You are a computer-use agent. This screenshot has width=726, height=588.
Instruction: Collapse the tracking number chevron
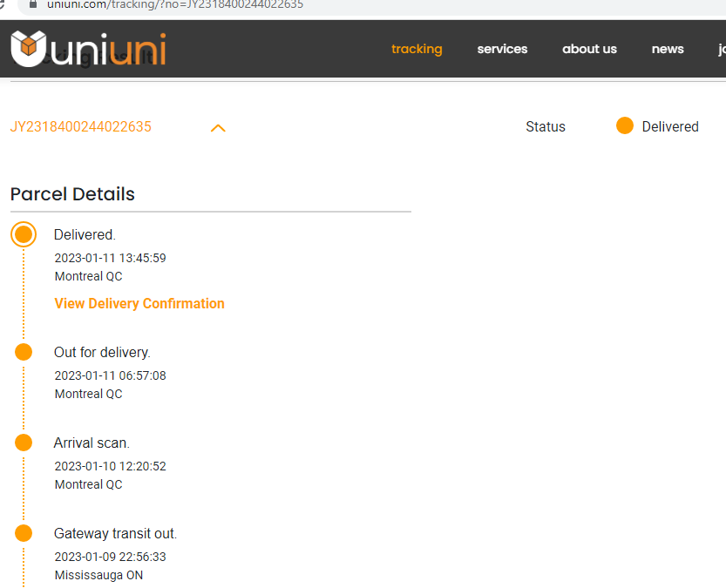tap(218, 128)
